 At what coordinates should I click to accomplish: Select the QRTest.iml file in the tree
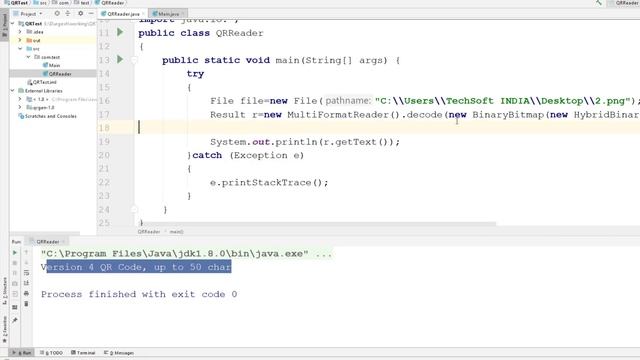[x=42, y=82]
